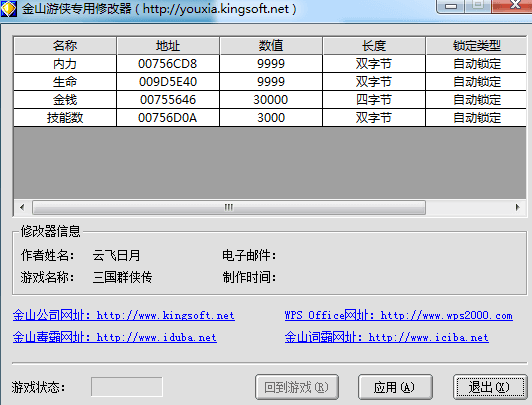Select the 内力 row name cell
The width and height of the screenshot is (532, 405).
click(x=65, y=64)
